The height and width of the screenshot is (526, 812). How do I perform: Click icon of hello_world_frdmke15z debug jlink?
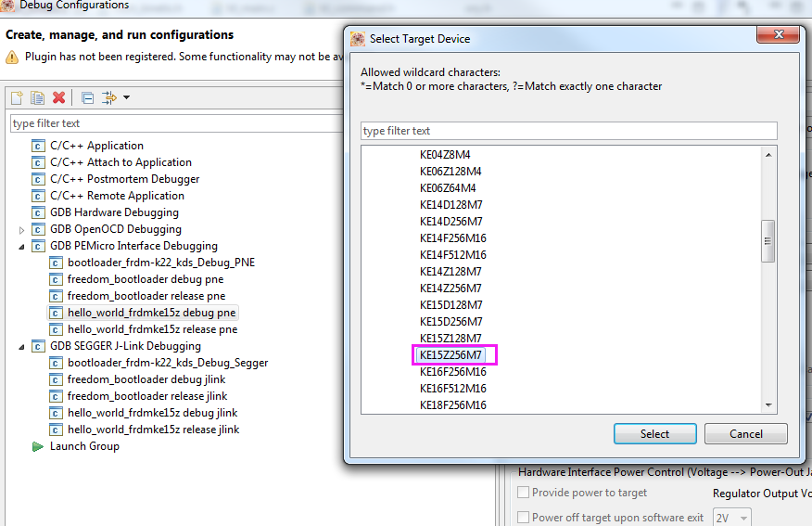[x=56, y=413]
